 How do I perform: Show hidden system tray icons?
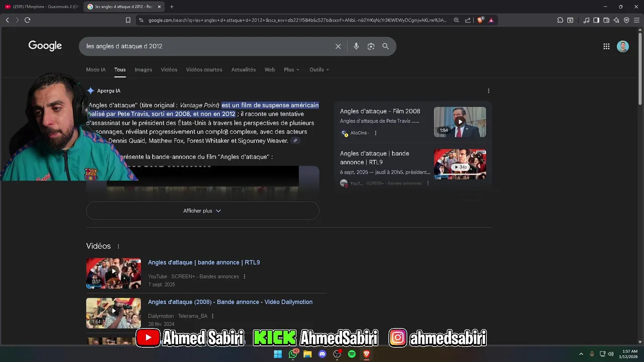581,354
